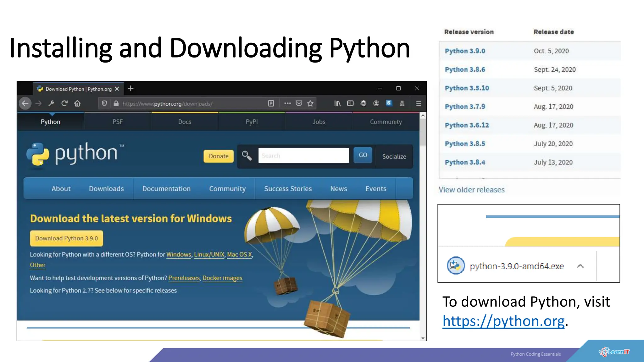Switch to the PyPI top tab

pos(252,122)
